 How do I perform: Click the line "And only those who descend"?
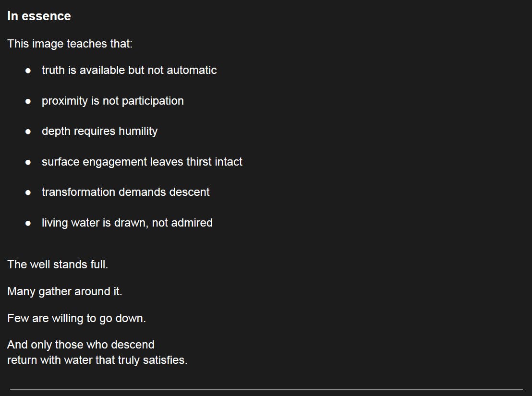pyautogui.click(x=81, y=345)
